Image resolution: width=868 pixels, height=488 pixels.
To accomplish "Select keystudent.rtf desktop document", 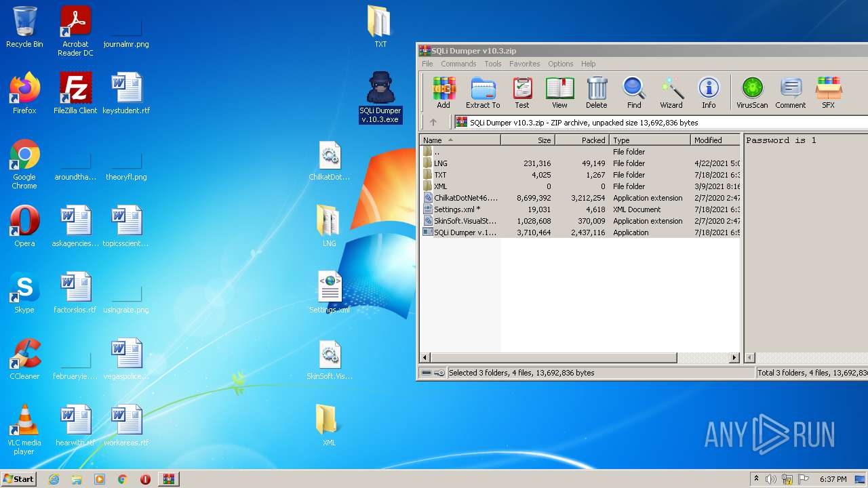I will tap(126, 94).
